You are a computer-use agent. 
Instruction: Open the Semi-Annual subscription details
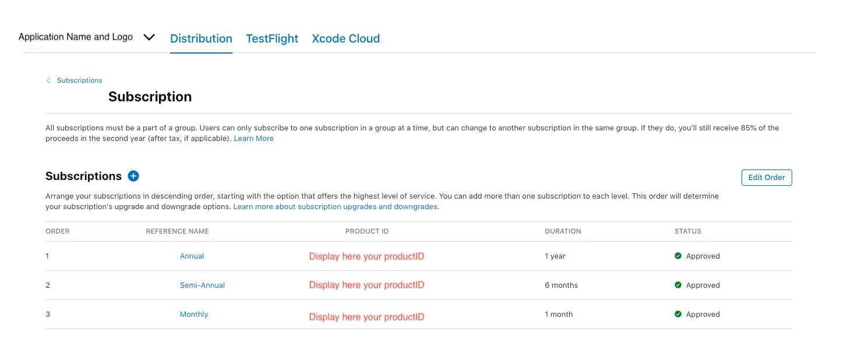202,285
